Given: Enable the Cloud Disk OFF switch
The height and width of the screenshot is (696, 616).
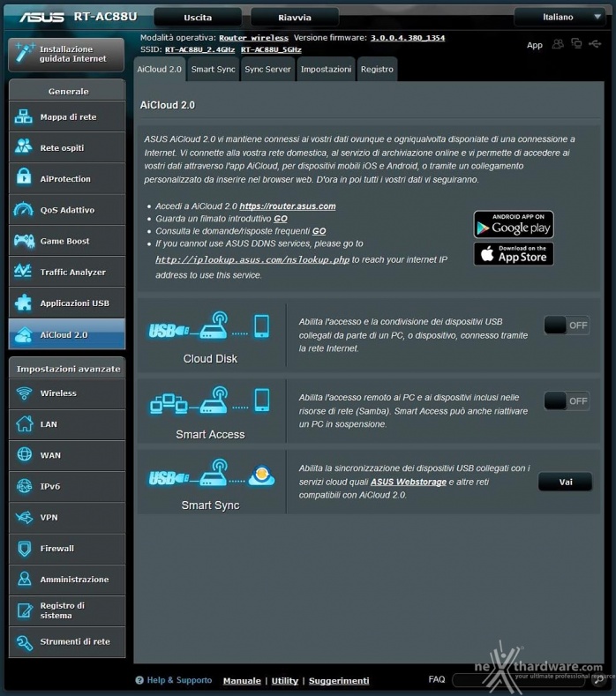Looking at the screenshot, I should tap(567, 326).
